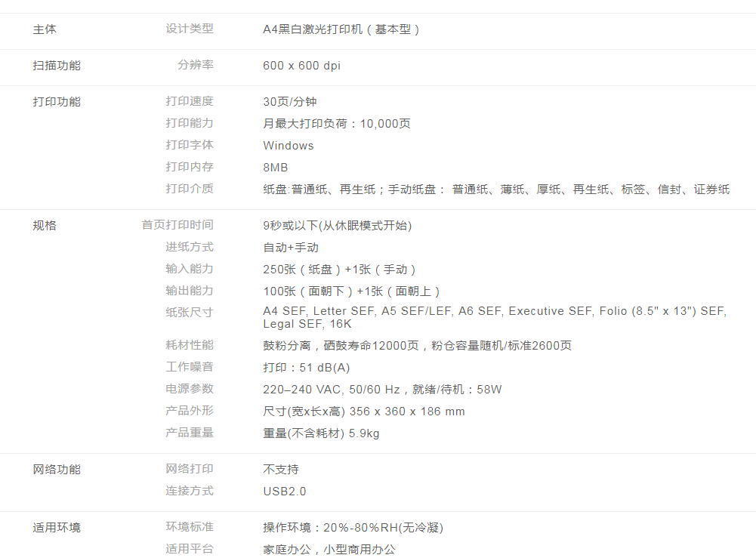The height and width of the screenshot is (558, 756).
Task: Click the 扫描功能 section heading
Action: click(x=57, y=66)
